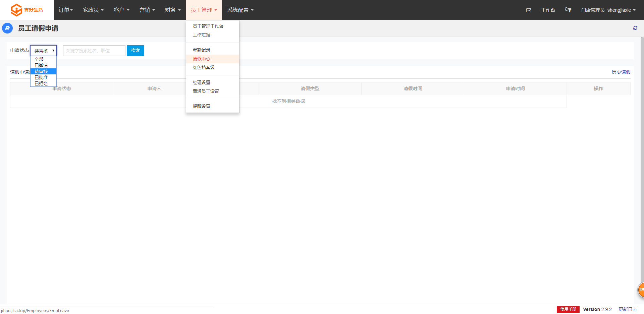Click the 申请人 column header
The width and height of the screenshot is (644, 314).
[154, 88]
